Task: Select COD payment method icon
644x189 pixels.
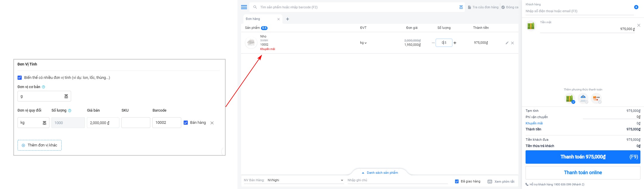Action: point(596,98)
